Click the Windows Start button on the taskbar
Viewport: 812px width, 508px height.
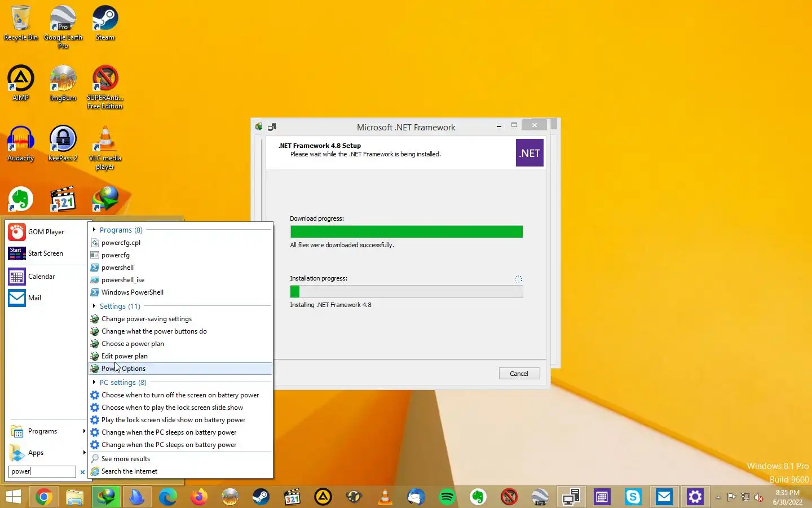pyautogui.click(x=14, y=497)
